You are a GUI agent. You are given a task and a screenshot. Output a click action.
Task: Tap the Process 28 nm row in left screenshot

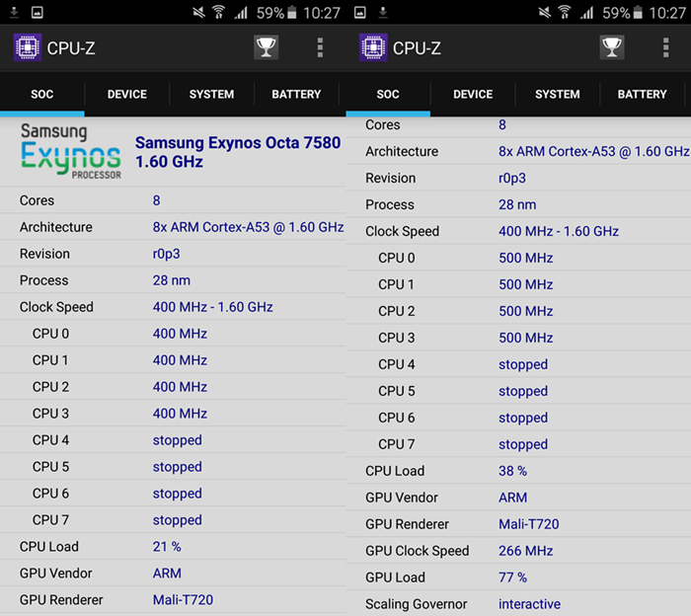pos(173,280)
